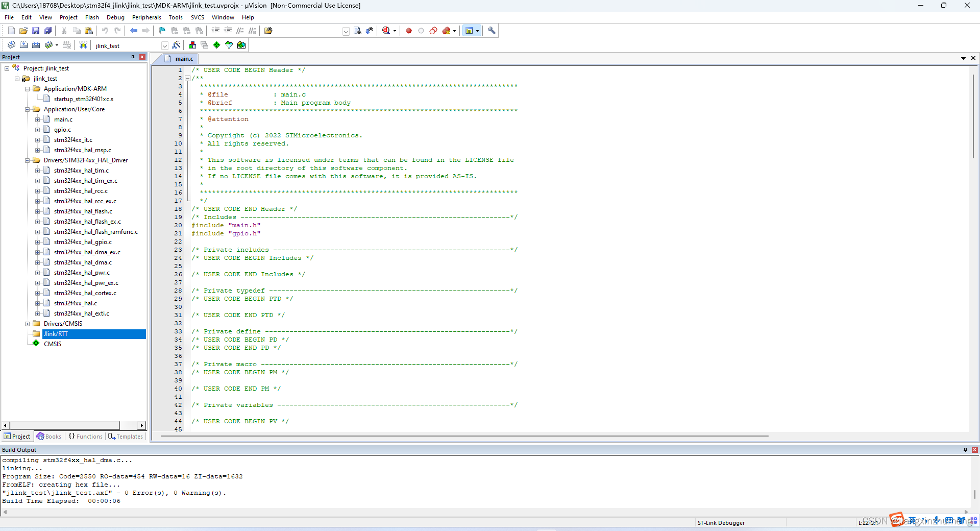
Task: Open the Configuration wrench settings
Action: coord(491,31)
